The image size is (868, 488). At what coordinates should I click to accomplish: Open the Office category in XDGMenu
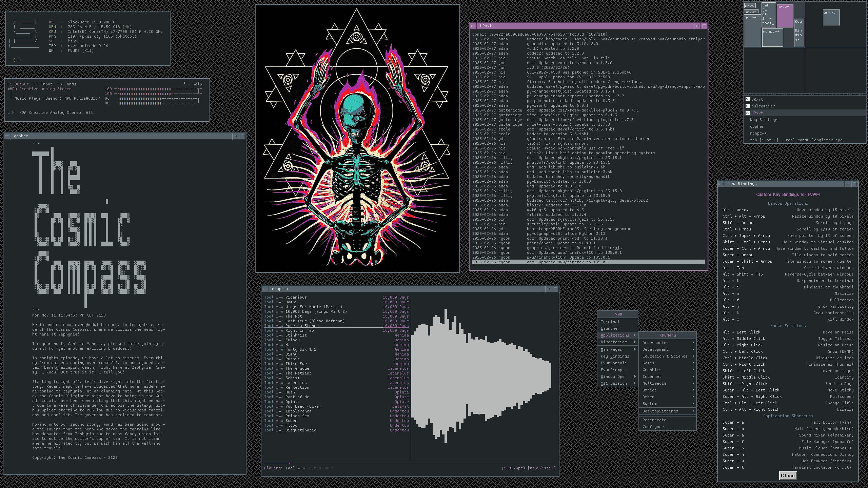(x=667, y=390)
